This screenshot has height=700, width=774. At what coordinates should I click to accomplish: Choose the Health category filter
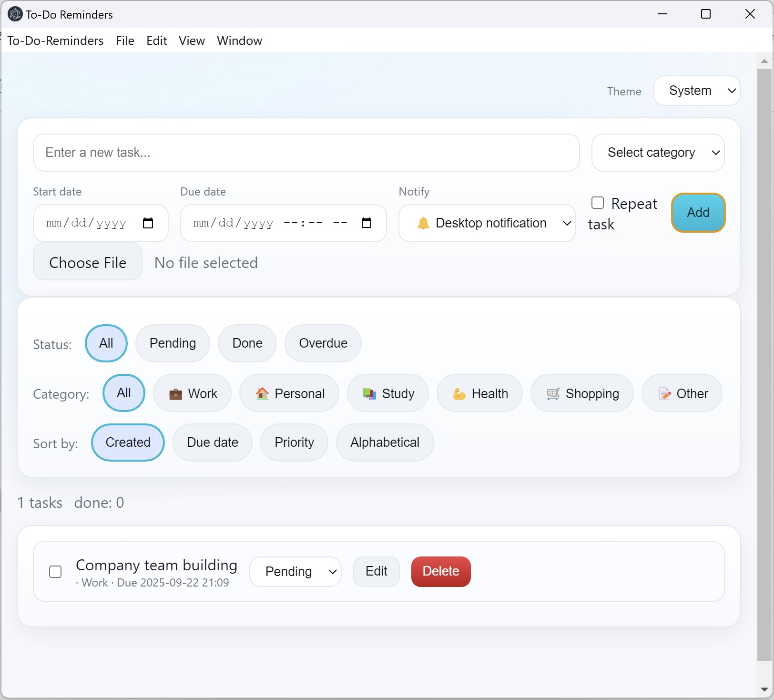(479, 393)
